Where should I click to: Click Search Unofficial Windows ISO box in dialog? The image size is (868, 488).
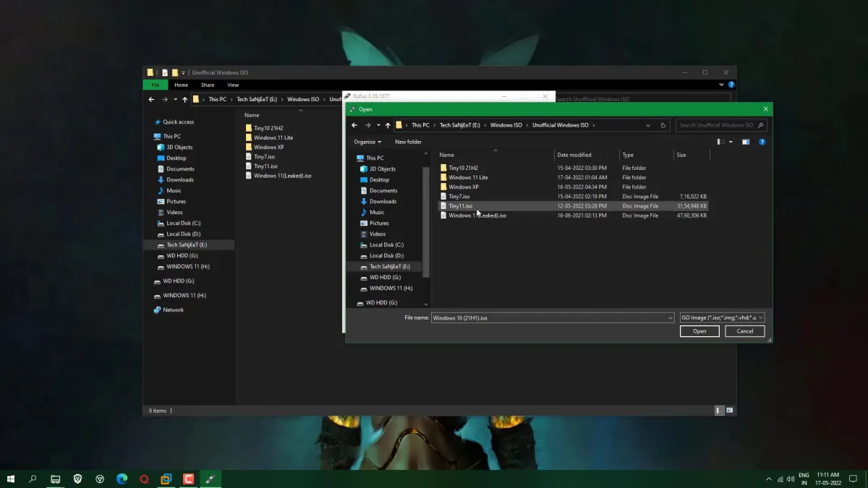click(x=720, y=125)
